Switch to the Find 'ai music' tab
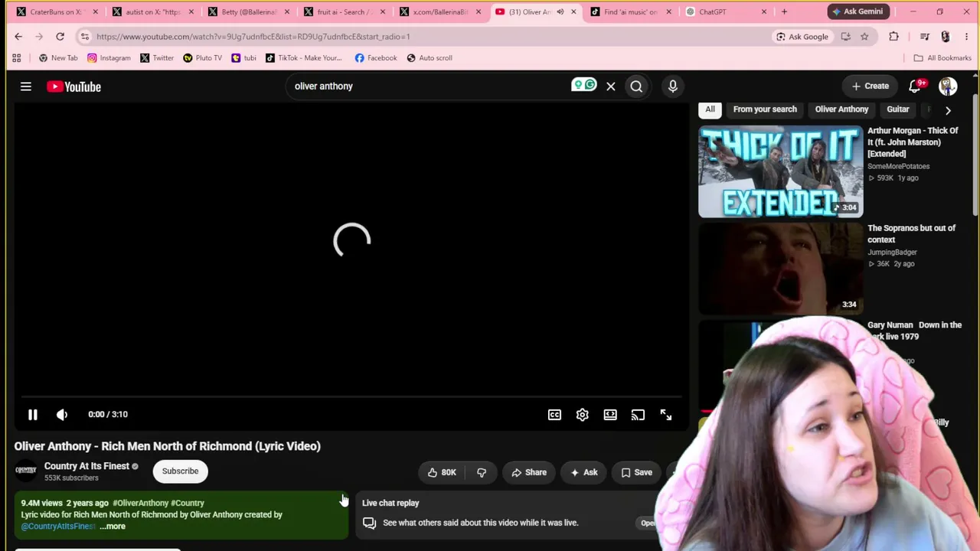Screen dimensions: 980x551 629,11
